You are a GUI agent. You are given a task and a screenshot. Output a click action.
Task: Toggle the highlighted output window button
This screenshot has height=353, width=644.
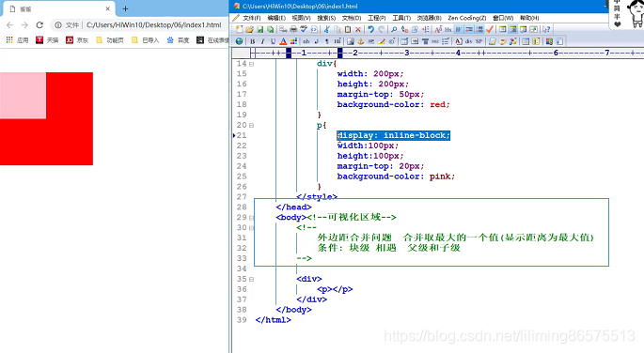513,29
